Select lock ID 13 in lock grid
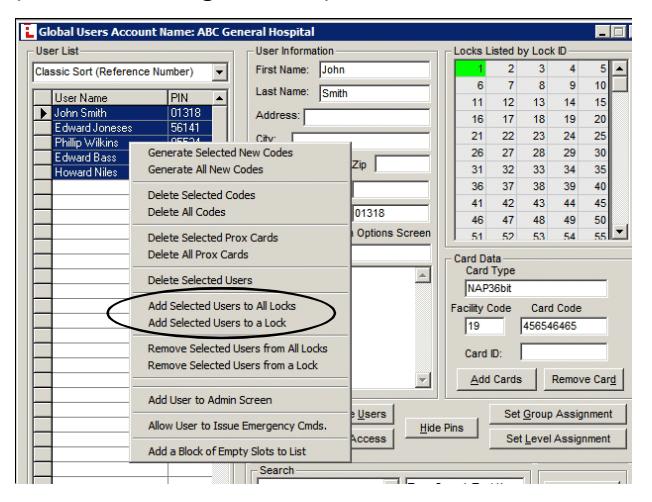Viewport: 652px width, 502px height. pos(532,102)
